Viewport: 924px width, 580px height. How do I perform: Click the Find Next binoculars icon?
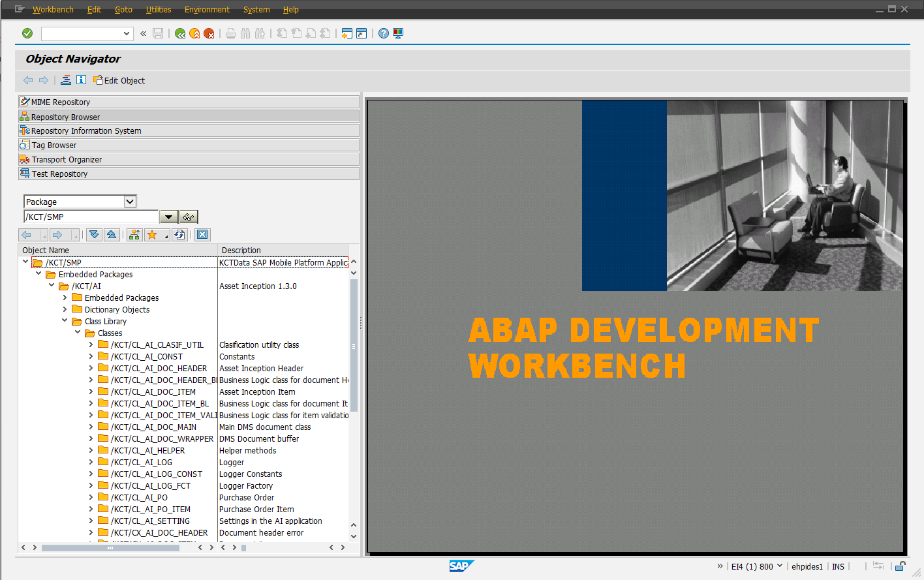click(260, 33)
